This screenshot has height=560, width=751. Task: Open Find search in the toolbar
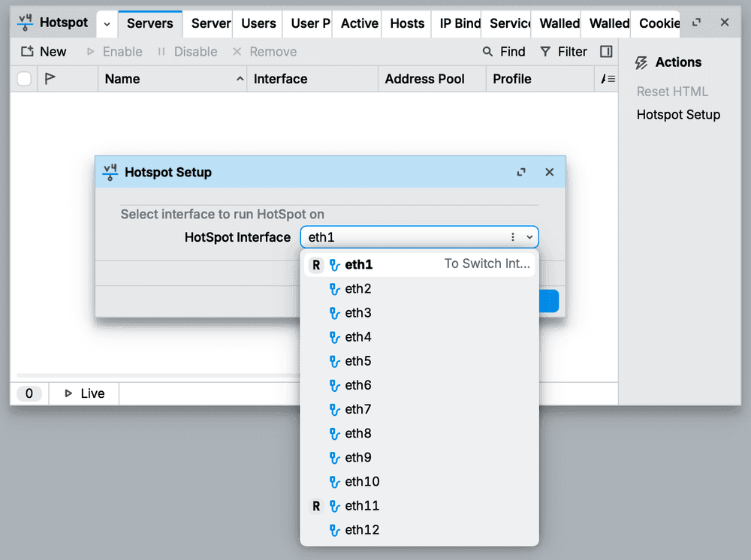[504, 52]
